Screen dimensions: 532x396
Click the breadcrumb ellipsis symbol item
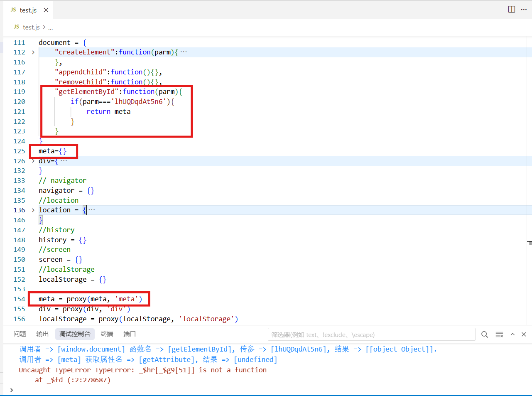coord(50,28)
